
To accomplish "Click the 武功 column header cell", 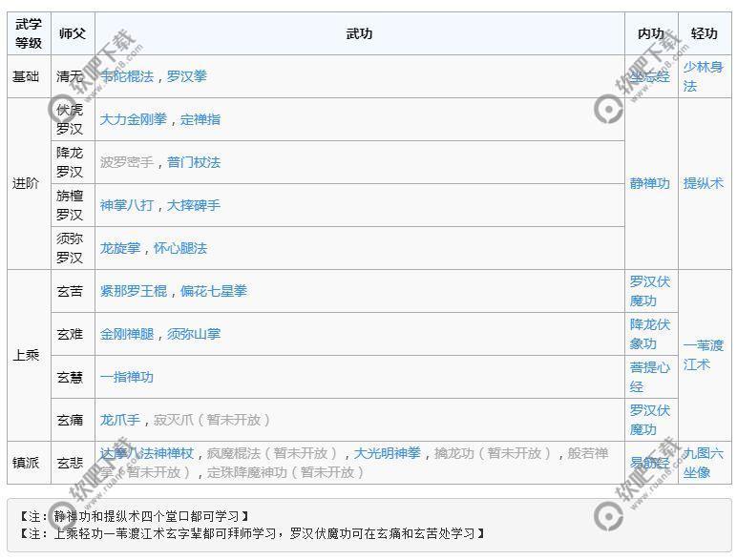I will click(360, 33).
